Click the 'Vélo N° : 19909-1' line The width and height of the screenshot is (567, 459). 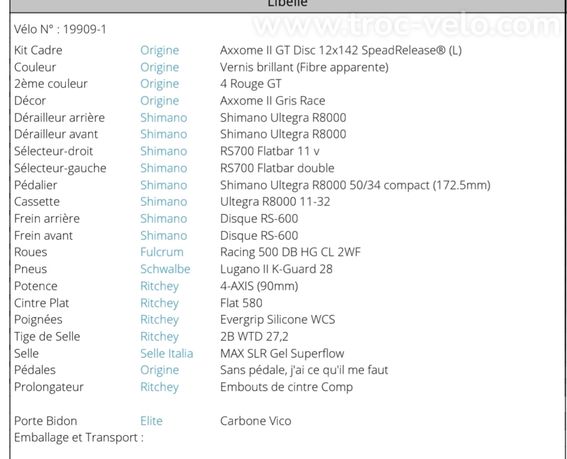[60, 29]
